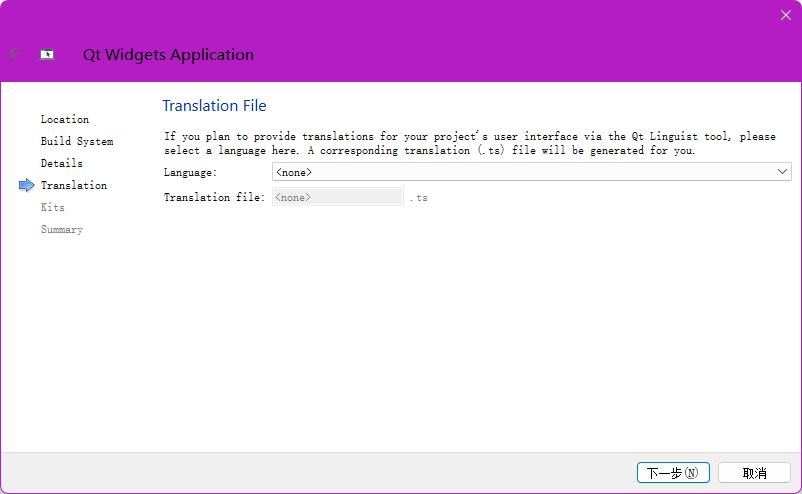Click the Translation step in the sidebar

[x=73, y=185]
